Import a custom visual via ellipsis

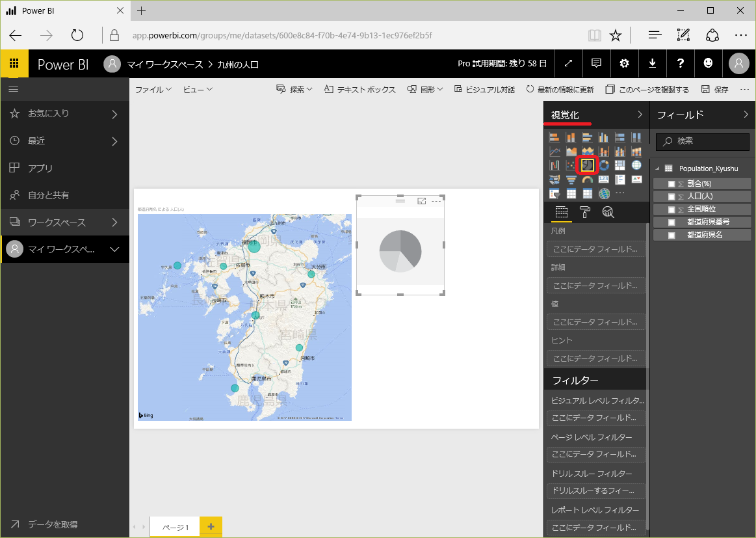(x=620, y=193)
